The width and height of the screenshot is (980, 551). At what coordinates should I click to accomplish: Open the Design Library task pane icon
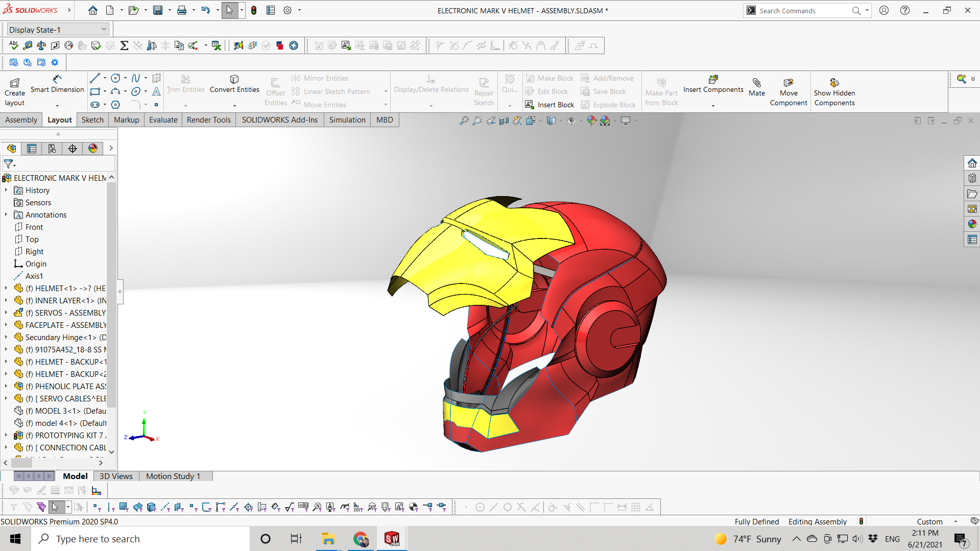(x=972, y=178)
